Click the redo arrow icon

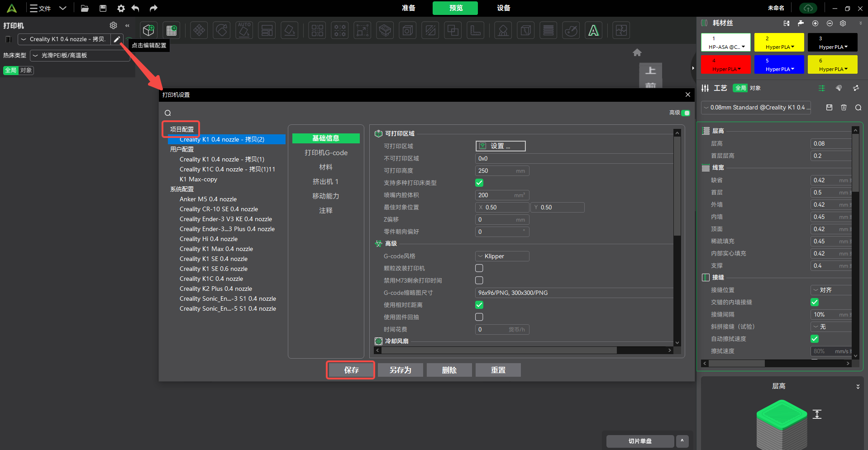(x=154, y=8)
